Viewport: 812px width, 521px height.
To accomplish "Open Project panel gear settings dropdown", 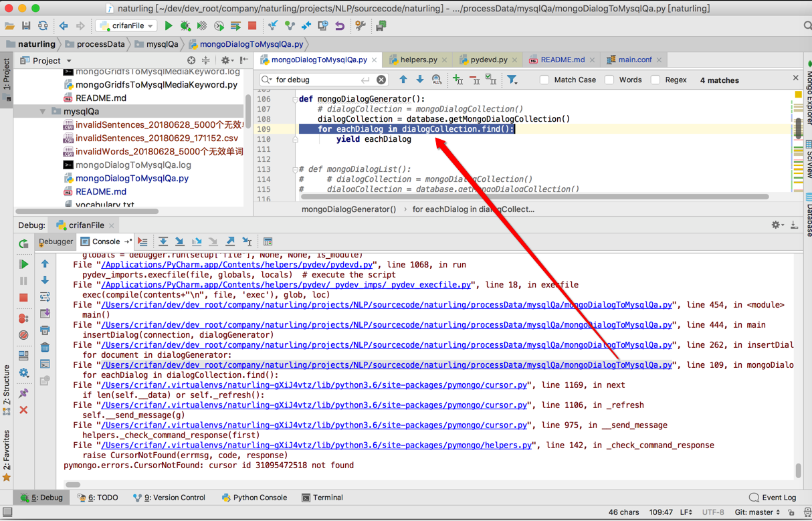I will click(x=227, y=60).
